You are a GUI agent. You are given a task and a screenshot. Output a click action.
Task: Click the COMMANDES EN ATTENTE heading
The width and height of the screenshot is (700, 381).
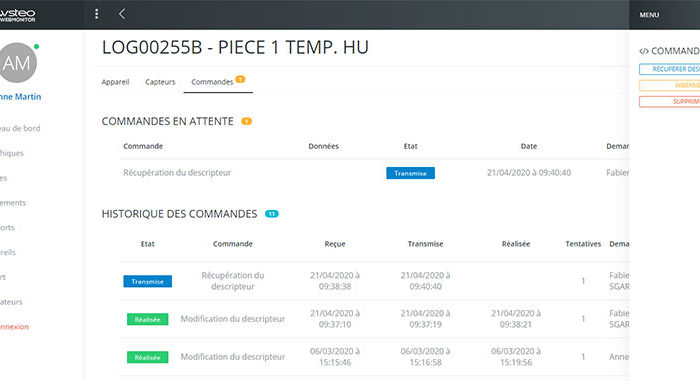coord(167,121)
